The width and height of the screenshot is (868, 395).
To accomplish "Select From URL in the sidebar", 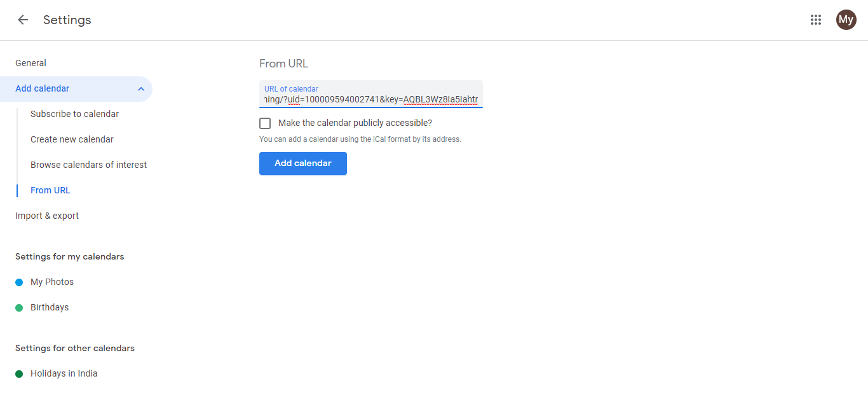I will 50,190.
